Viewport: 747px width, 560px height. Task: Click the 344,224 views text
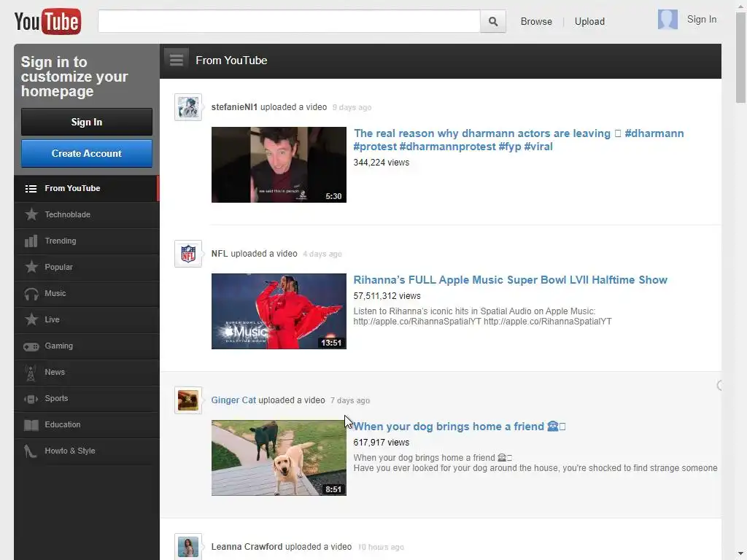pyautogui.click(x=381, y=163)
